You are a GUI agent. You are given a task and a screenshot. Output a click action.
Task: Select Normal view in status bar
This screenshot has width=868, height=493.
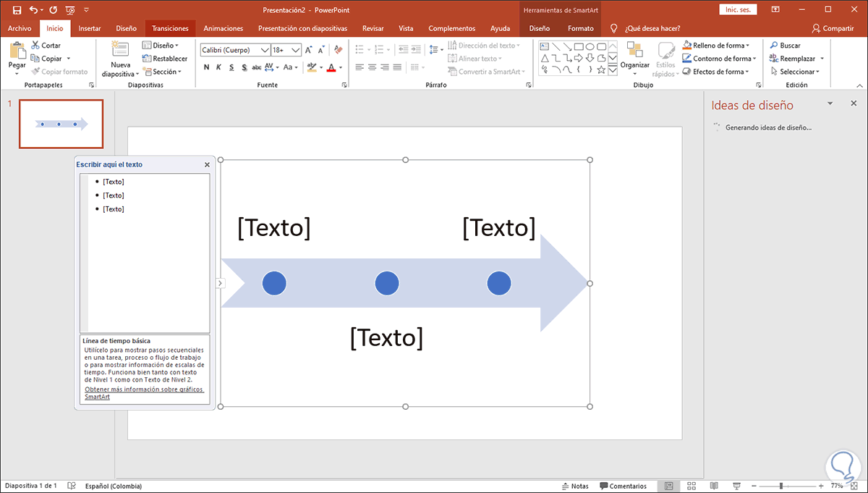(x=668, y=486)
